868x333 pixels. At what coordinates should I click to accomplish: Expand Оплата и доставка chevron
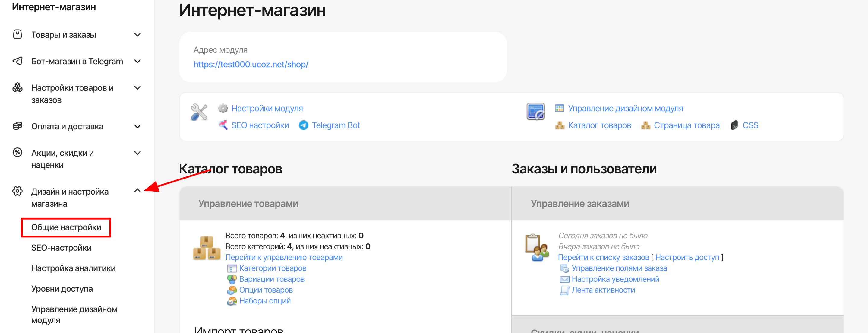[137, 126]
